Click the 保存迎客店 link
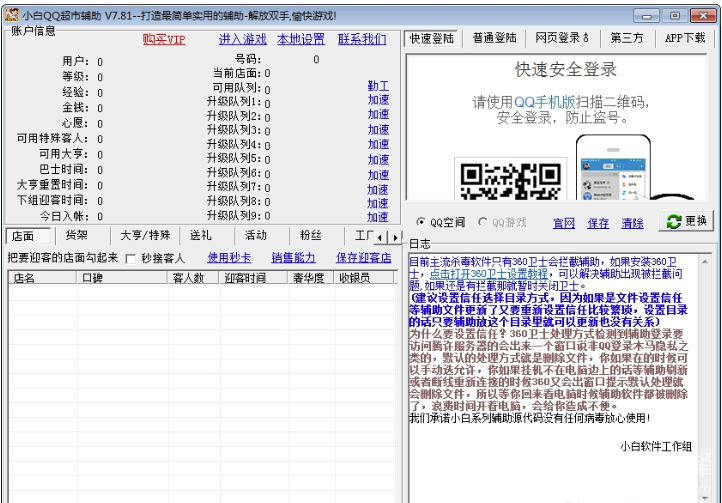Image resolution: width=722 pixels, height=503 pixels. point(364,258)
